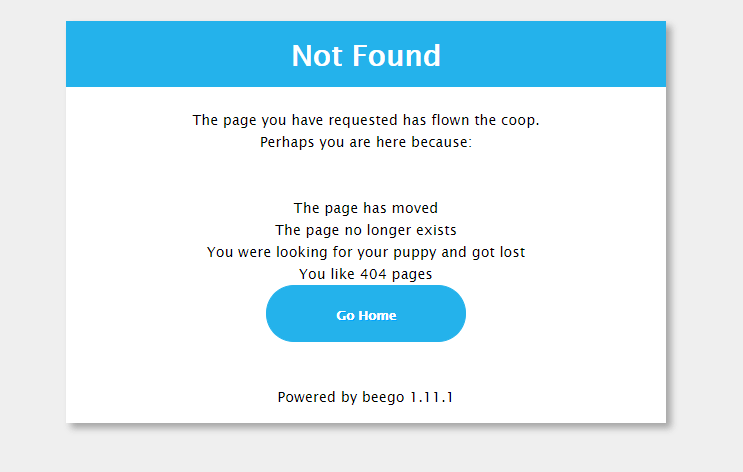This screenshot has width=743, height=472.
Task: Click the number 404 in the list
Action: 373,274
